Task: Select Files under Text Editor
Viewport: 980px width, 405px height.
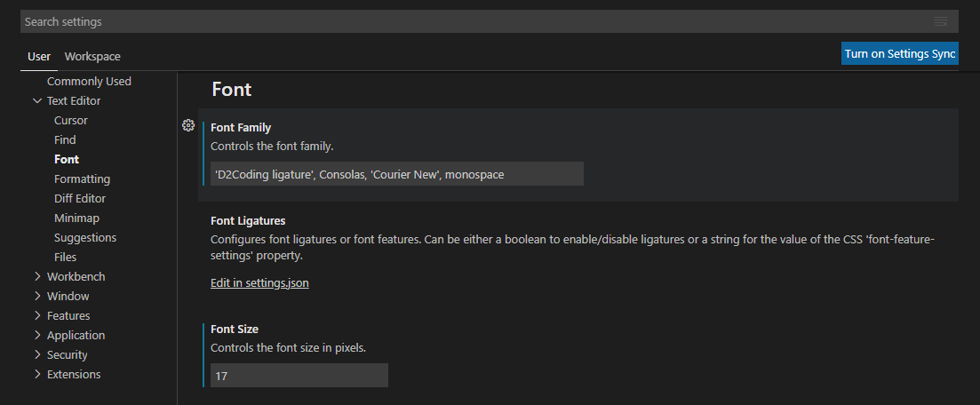Action: tap(65, 257)
